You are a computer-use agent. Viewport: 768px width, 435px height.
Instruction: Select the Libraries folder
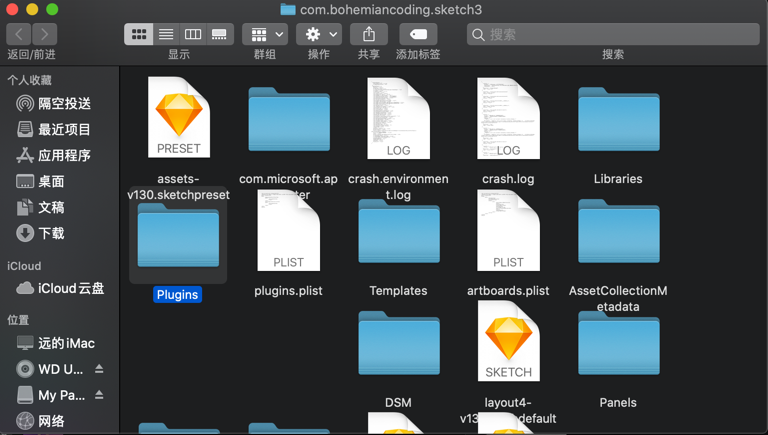coord(619,119)
